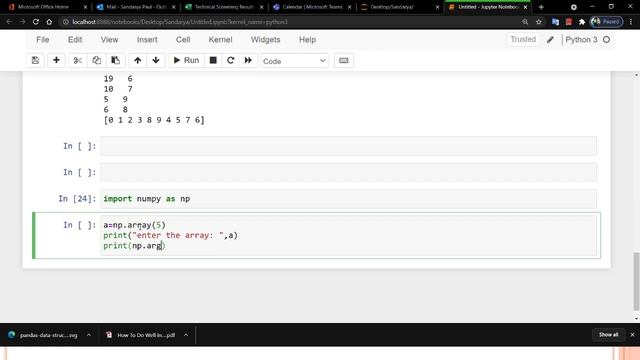The width and height of the screenshot is (640, 360).
Task: Open the pandas-data-struc svg download
Action: [43, 335]
